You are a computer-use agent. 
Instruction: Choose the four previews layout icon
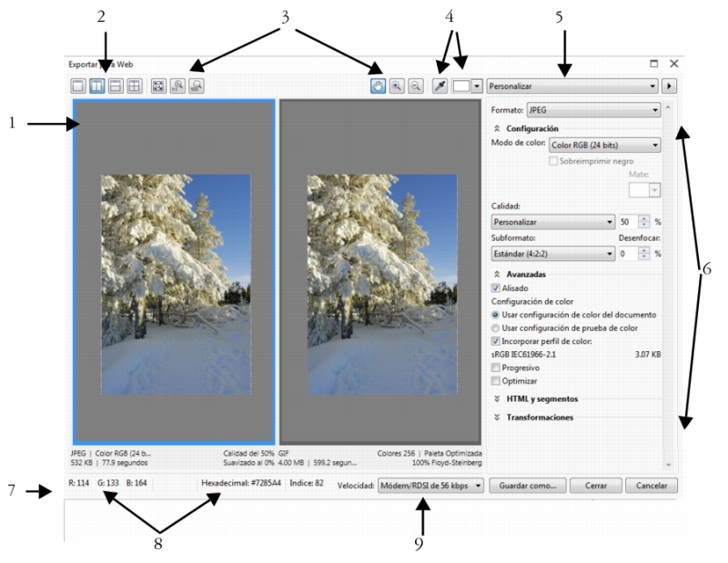[x=133, y=86]
